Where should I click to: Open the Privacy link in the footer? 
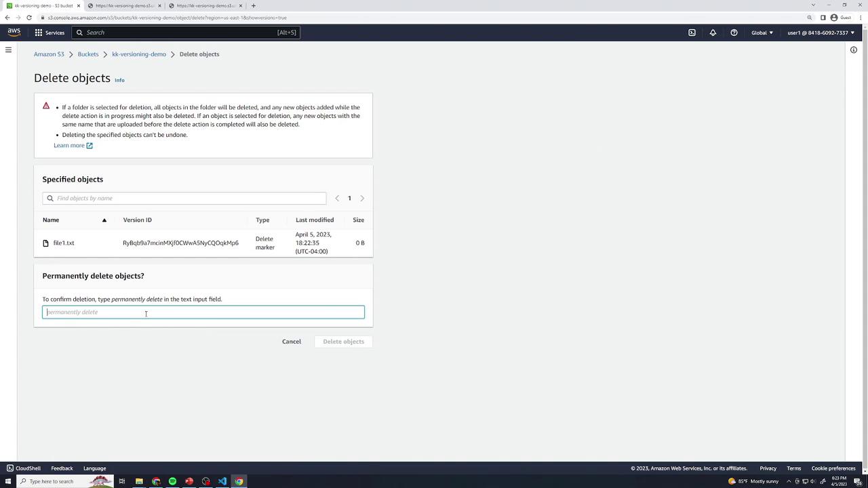tap(768, 468)
